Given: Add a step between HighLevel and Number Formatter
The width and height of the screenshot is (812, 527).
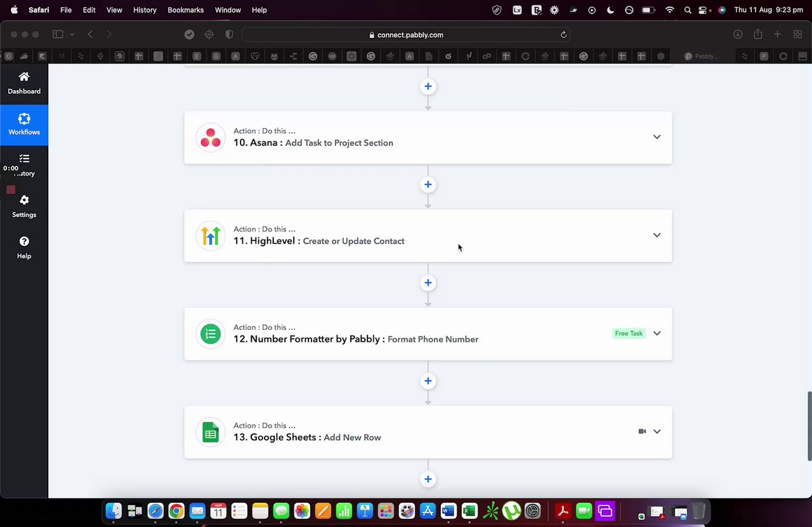Looking at the screenshot, I should click(x=428, y=283).
